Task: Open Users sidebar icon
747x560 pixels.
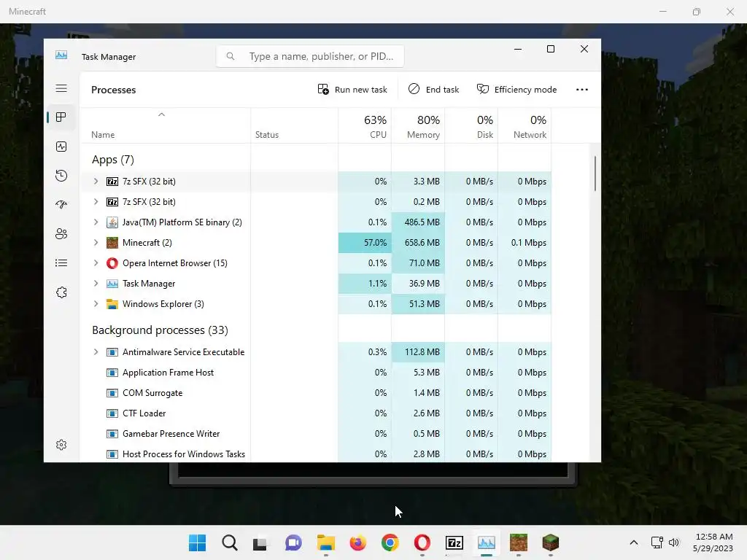Action: 61,234
